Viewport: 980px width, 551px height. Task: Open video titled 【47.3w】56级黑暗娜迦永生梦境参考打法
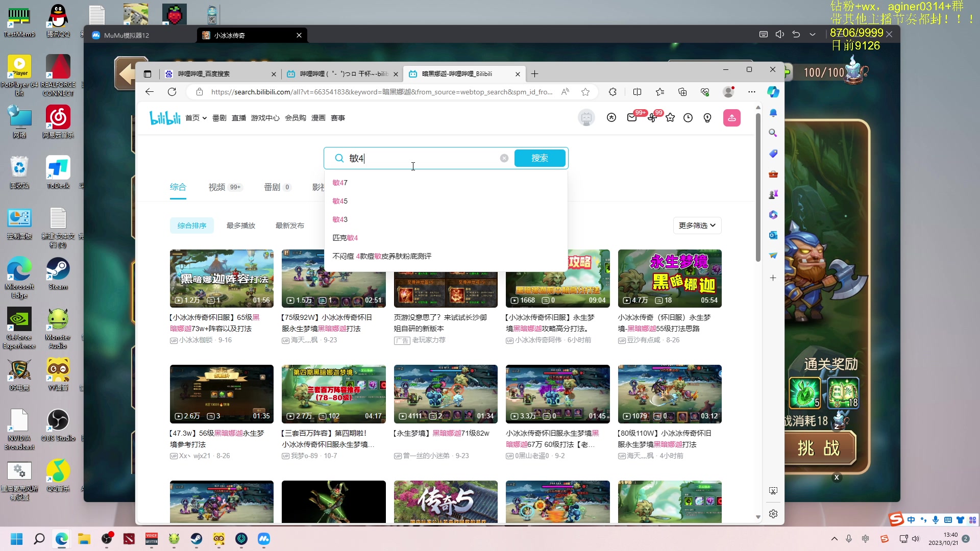(217, 439)
